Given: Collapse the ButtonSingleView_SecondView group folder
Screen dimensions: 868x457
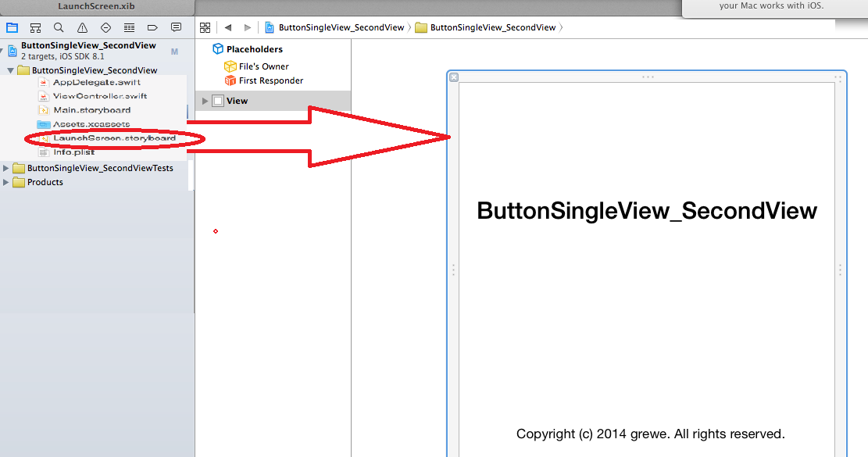Looking at the screenshot, I should pos(10,70).
